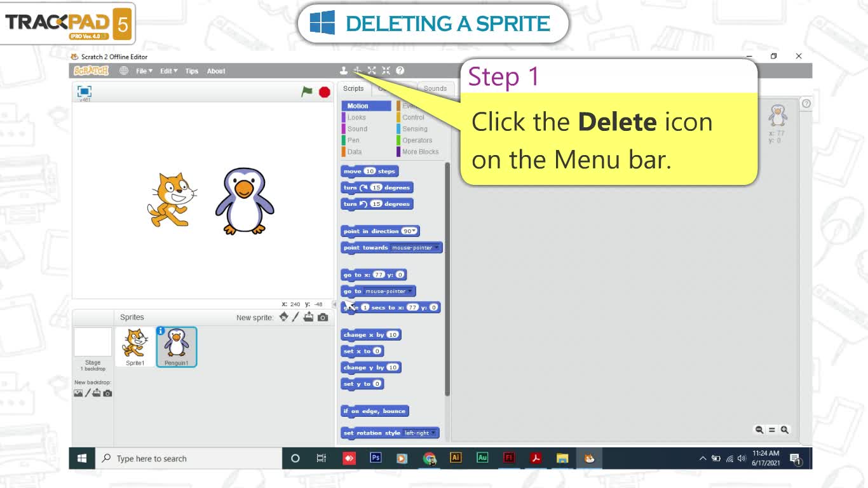Stop the project with the red stop button
The width and height of the screenshot is (868, 488).
(325, 92)
